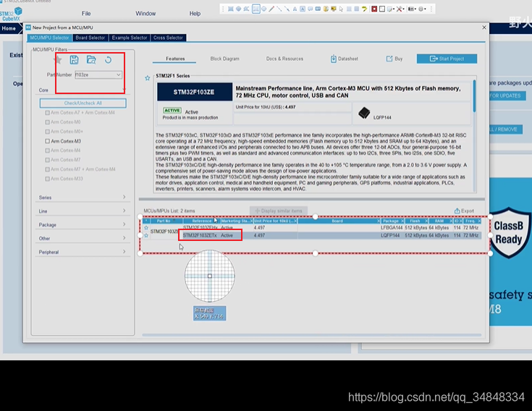Click the load saved search folder icon
Image resolution: width=532 pixels, height=411 pixels.
91,60
